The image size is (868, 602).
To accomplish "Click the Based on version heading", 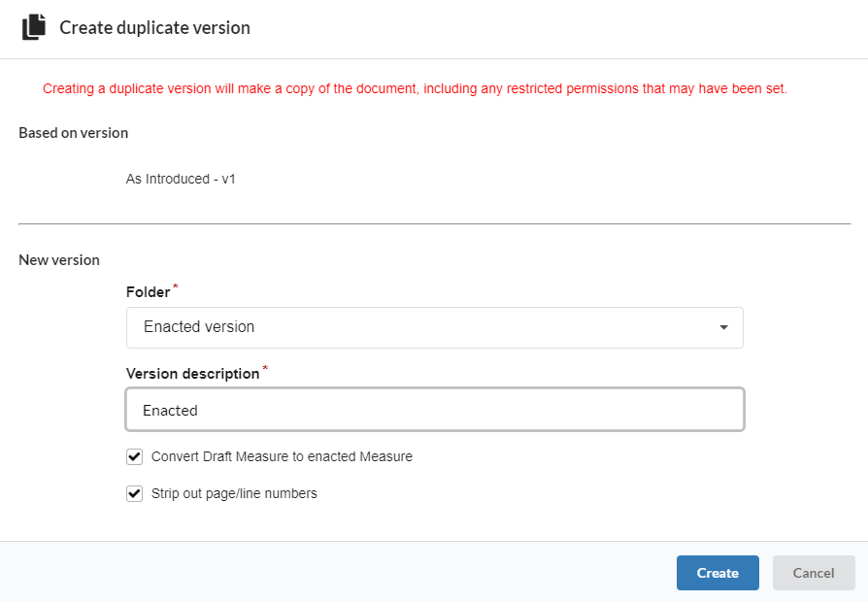I will pos(74,133).
